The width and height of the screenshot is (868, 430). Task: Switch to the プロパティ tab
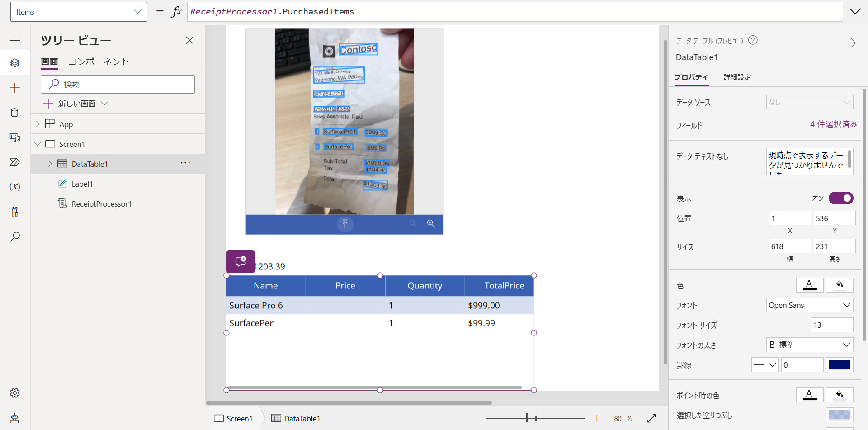coord(691,77)
